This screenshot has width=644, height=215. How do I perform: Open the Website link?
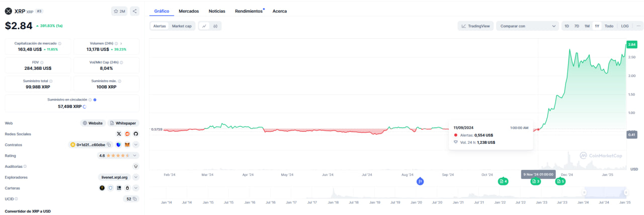coord(93,123)
